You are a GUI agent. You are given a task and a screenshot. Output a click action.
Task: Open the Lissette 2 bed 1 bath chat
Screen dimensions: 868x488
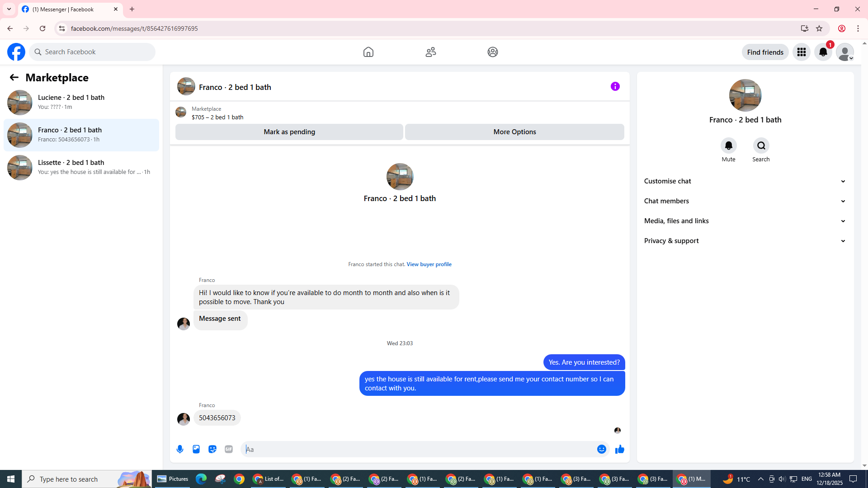pyautogui.click(x=81, y=167)
